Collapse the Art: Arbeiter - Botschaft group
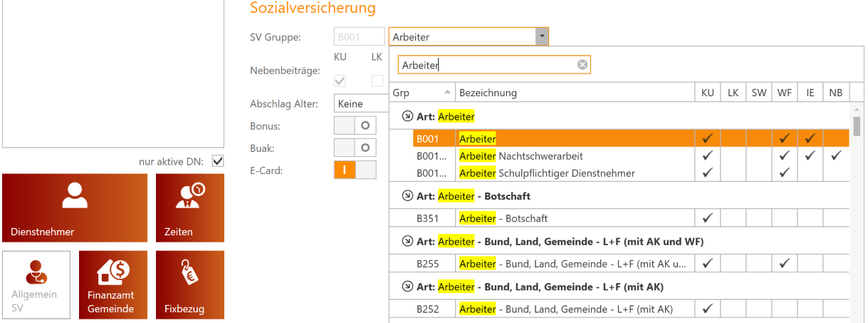Viewport: 868px width, 323px height. pyautogui.click(x=407, y=196)
